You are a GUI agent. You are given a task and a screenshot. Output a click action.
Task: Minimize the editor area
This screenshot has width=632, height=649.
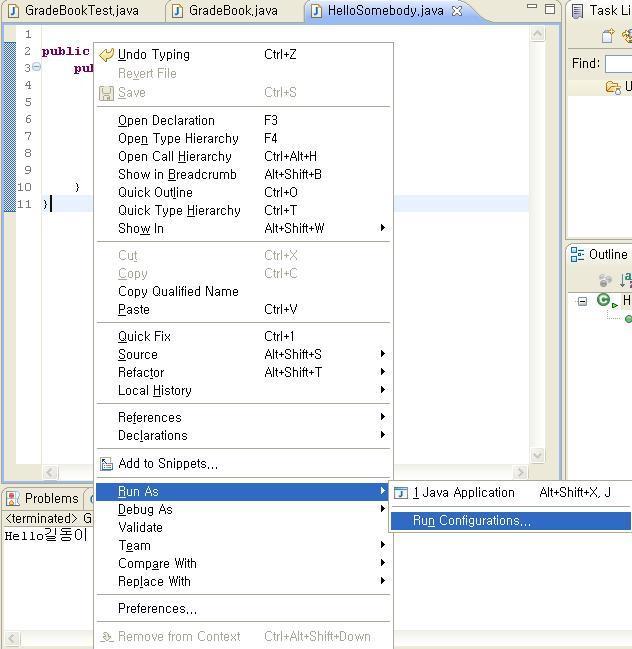531,7
